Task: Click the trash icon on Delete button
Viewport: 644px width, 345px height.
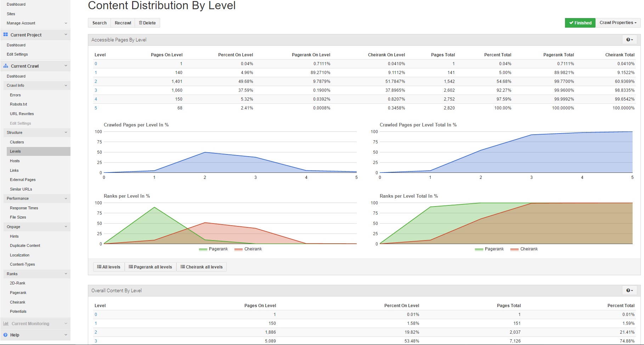Action: (141, 23)
